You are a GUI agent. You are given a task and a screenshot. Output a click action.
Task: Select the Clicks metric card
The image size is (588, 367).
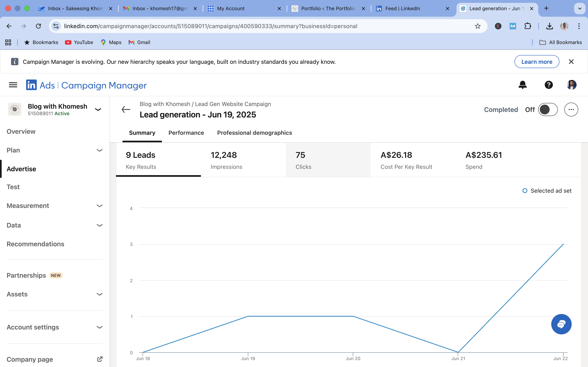tap(328, 160)
